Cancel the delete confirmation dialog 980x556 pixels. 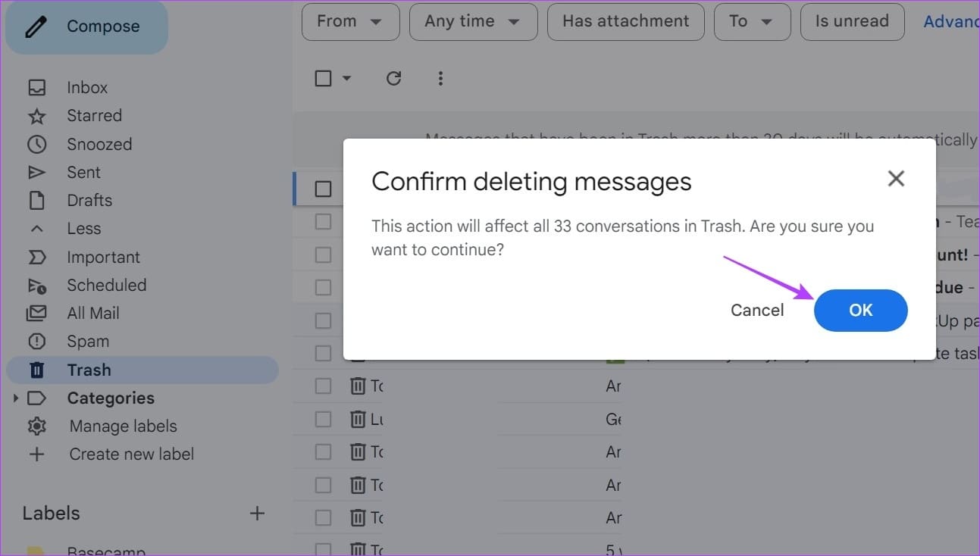757,310
